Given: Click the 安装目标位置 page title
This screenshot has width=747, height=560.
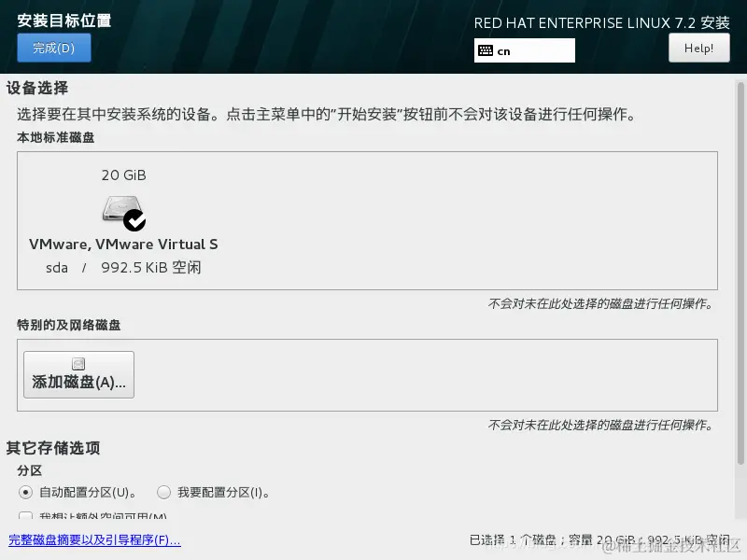Looking at the screenshot, I should tap(64, 21).
